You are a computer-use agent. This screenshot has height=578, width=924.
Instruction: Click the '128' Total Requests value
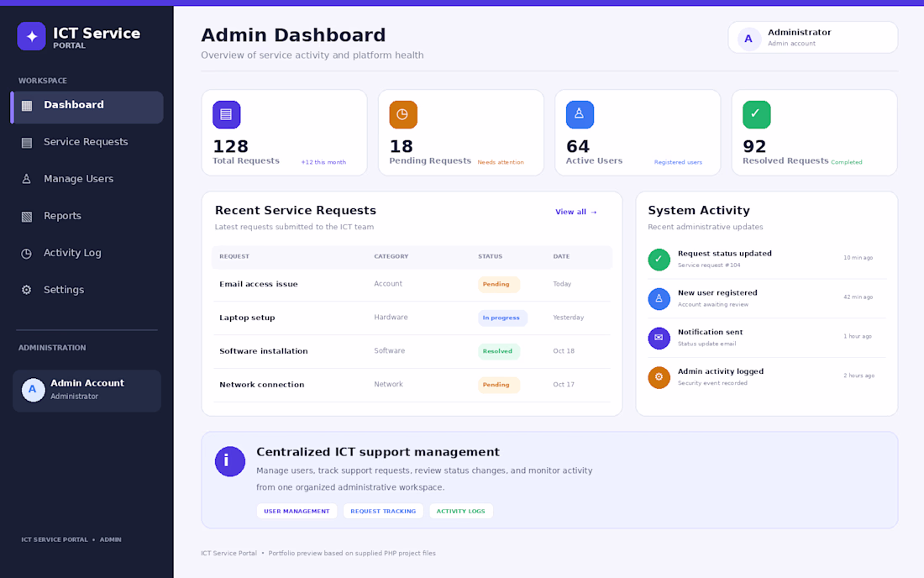230,146
